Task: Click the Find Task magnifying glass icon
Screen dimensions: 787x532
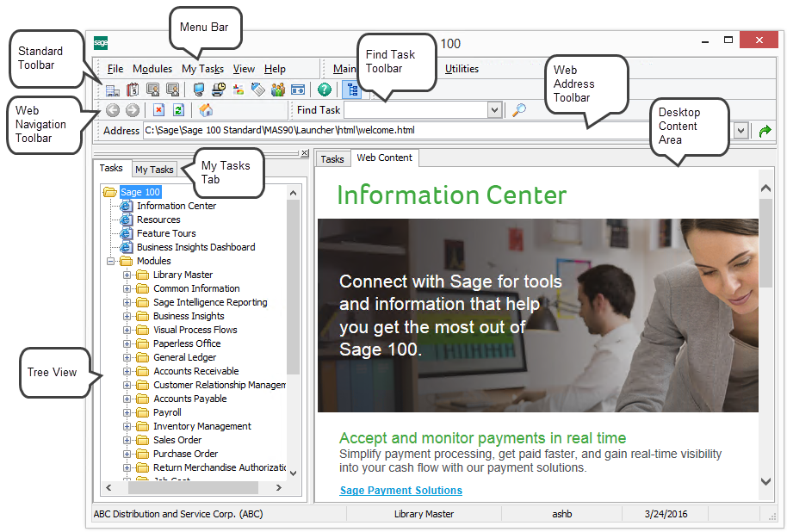Action: (x=519, y=110)
